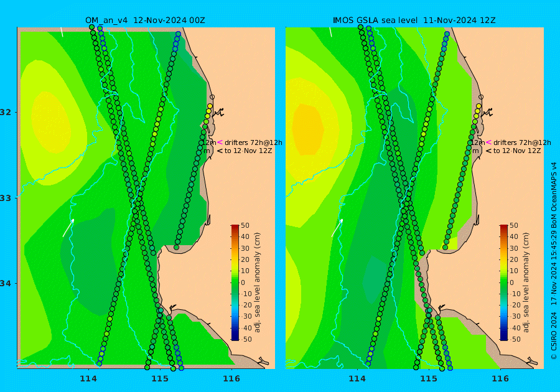Click 'adj. sea level anomaly (cm)' on IMOS GSLA map

click(526, 282)
